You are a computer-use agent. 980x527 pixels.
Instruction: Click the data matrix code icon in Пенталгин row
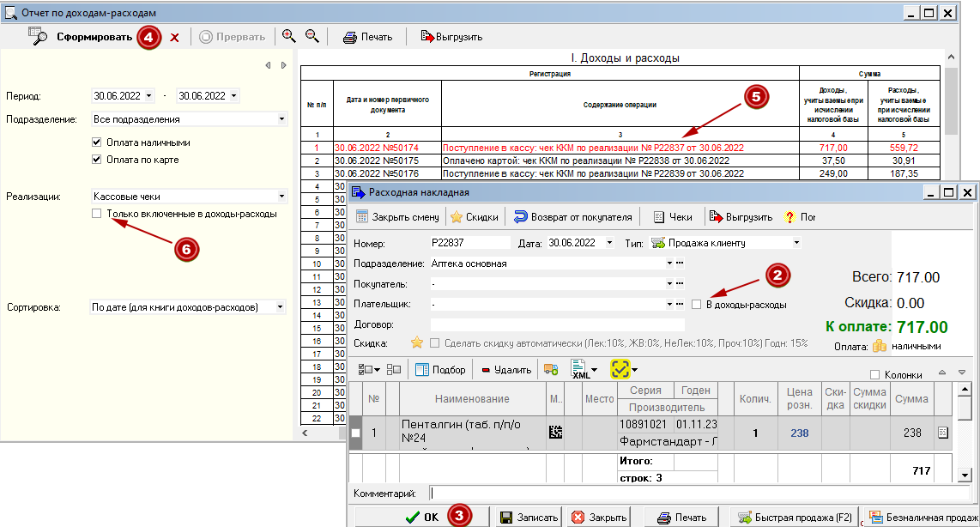click(555, 432)
